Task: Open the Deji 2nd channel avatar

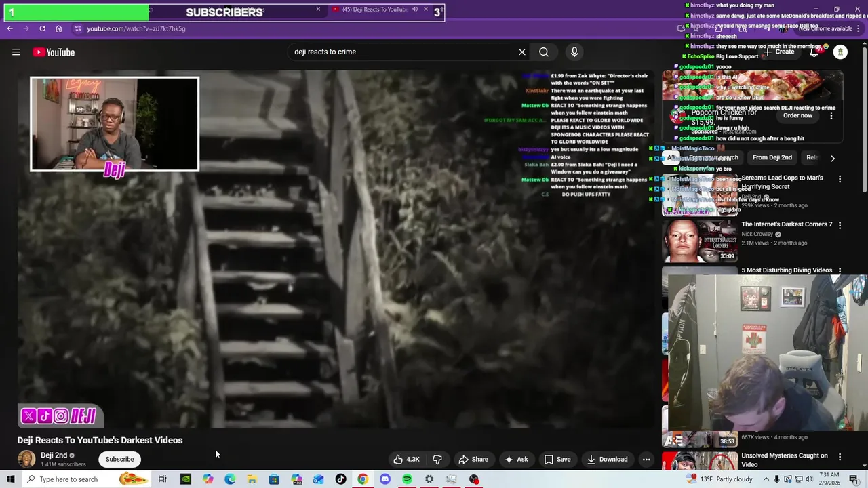Action: pyautogui.click(x=26, y=459)
